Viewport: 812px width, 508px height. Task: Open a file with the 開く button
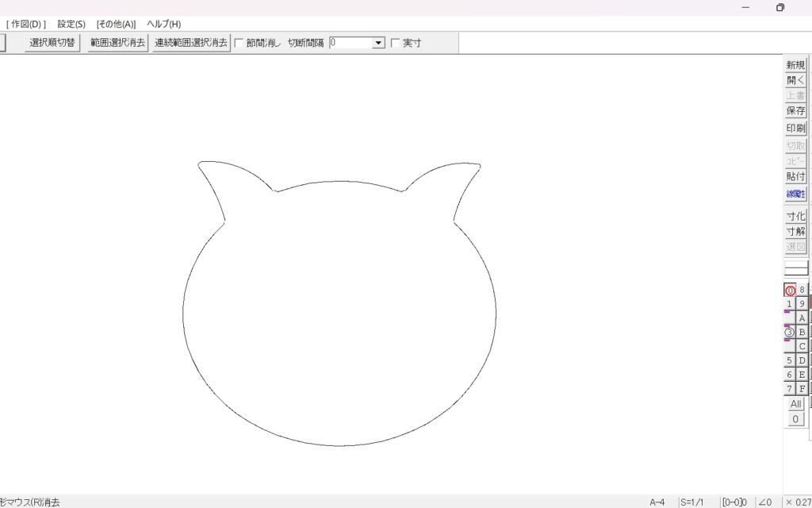795,80
